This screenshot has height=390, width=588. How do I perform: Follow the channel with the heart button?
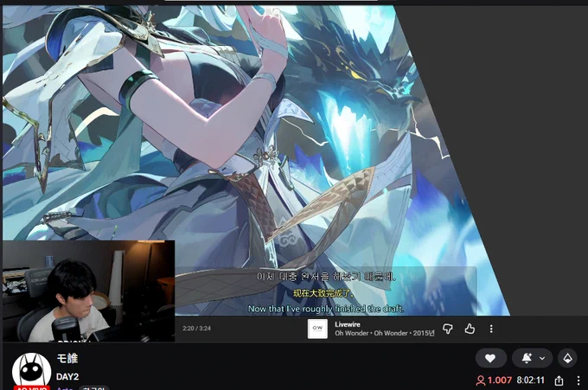[490, 358]
